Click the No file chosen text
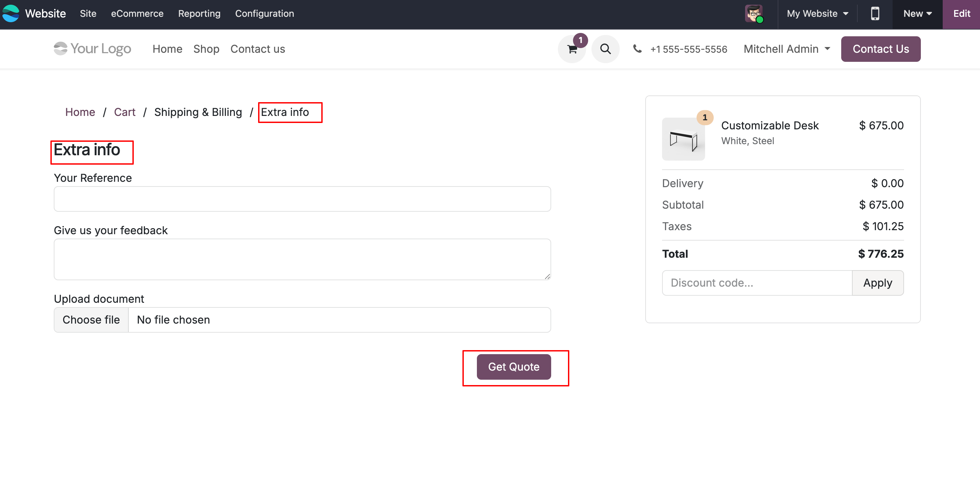 [173, 320]
